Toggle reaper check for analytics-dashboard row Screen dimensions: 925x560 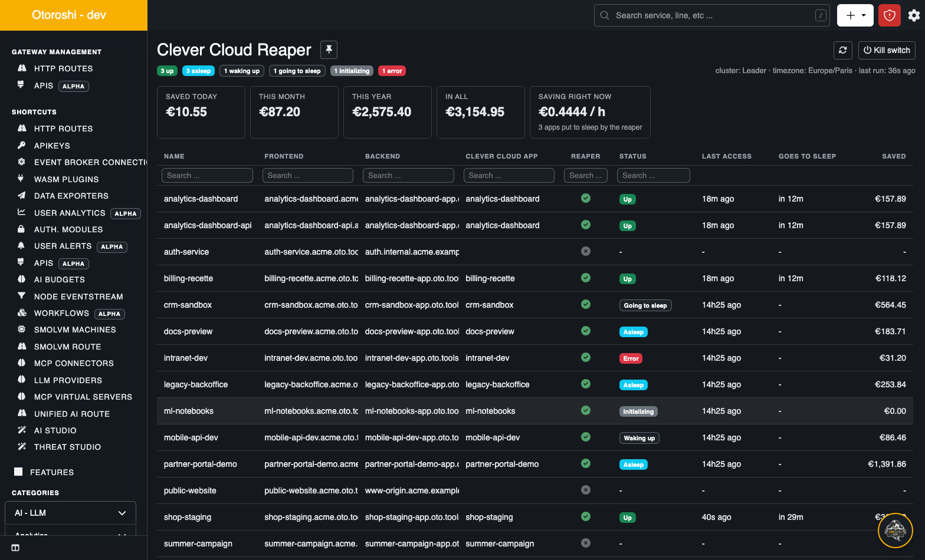(586, 198)
